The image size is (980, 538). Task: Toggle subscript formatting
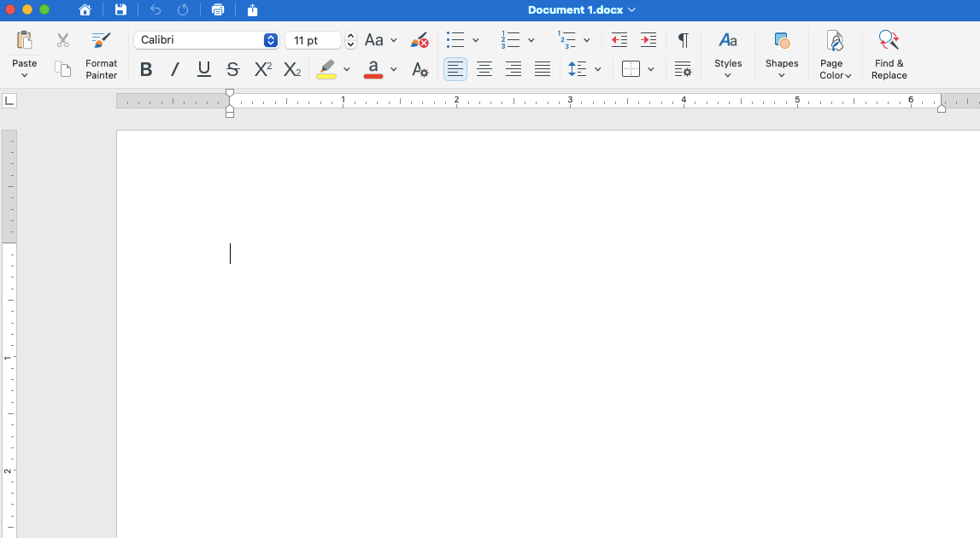point(292,69)
